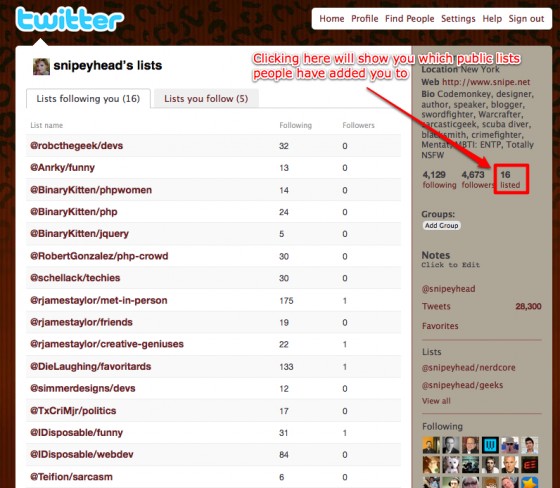560x488 pixels.
Task: Open @BinaryKitten/phpwomen list
Action: point(91,190)
